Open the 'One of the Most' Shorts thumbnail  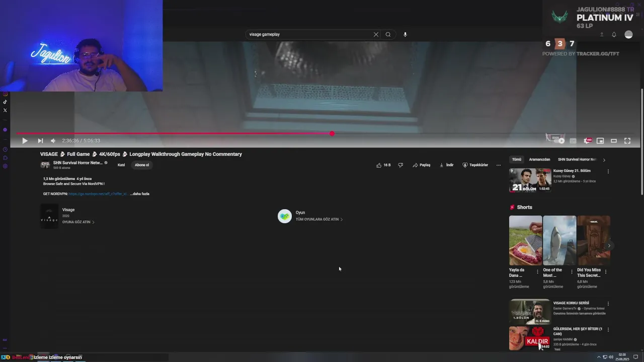[x=559, y=240]
